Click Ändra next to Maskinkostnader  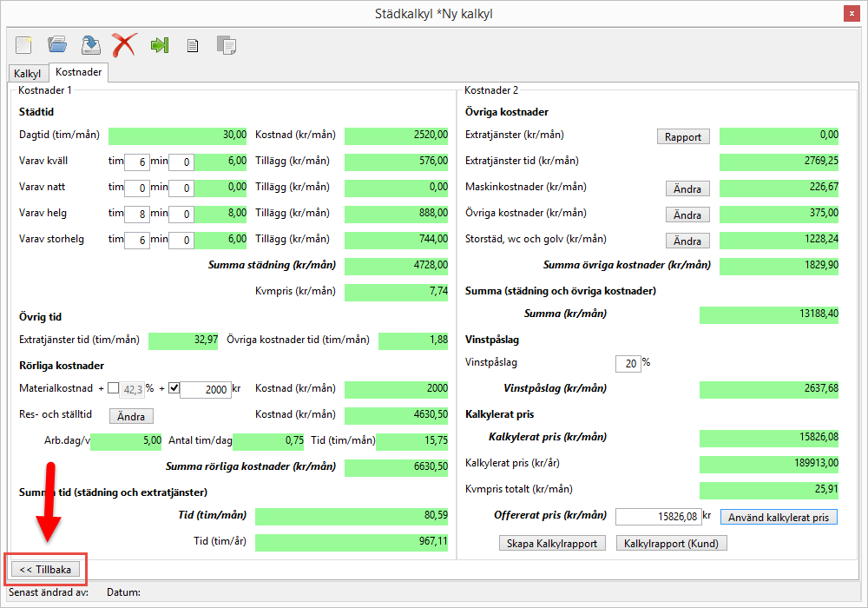pos(687,188)
